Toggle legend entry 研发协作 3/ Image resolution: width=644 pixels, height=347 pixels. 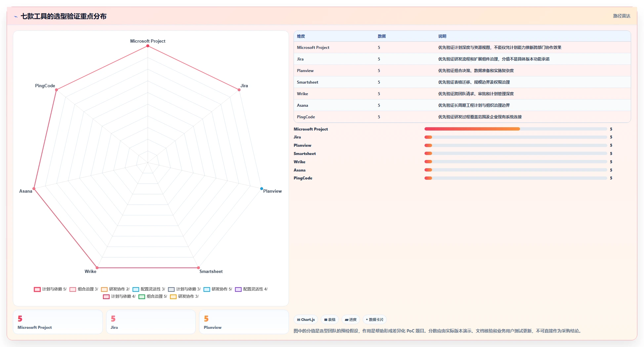(184, 296)
